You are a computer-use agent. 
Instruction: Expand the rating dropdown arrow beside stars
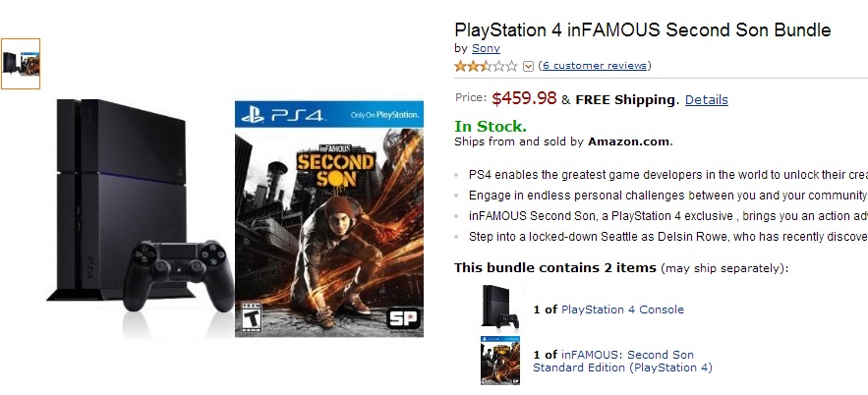point(529,66)
